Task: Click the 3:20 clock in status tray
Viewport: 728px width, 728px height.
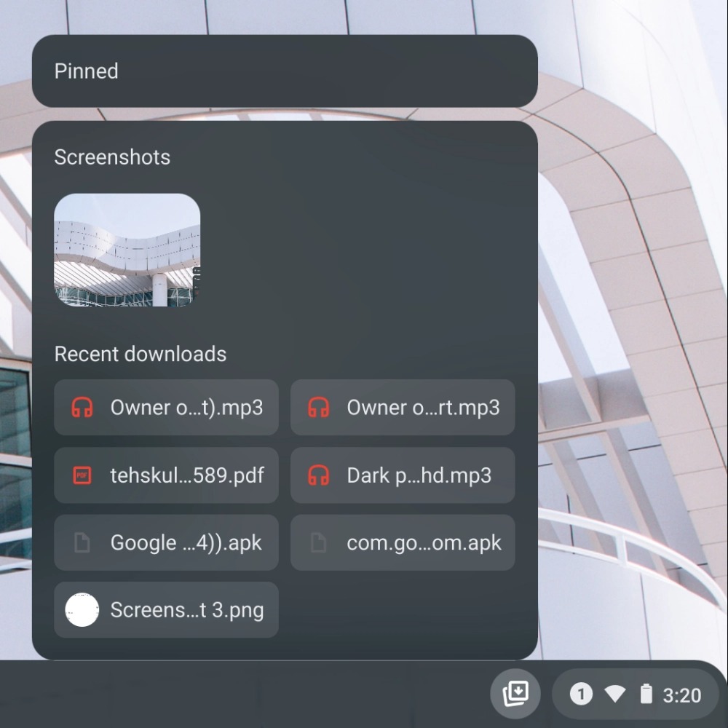Action: click(681, 695)
